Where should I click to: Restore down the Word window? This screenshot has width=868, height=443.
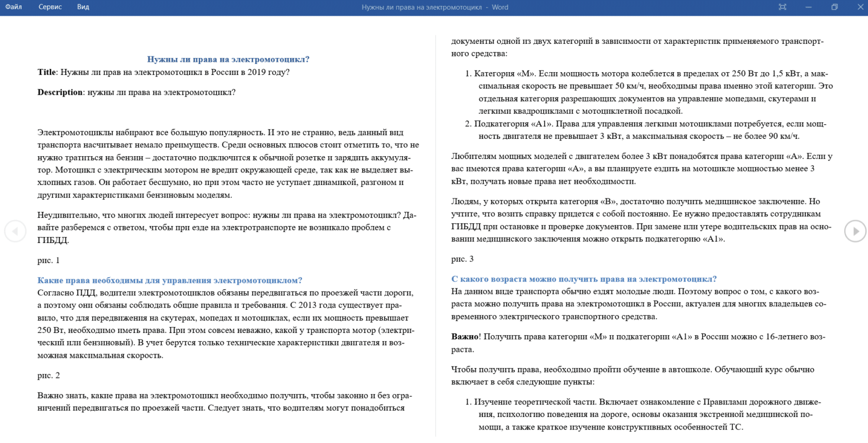[834, 7]
